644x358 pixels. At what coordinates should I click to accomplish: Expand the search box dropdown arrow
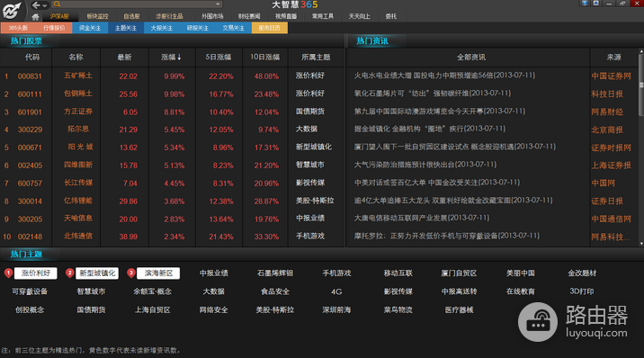click(x=218, y=4)
